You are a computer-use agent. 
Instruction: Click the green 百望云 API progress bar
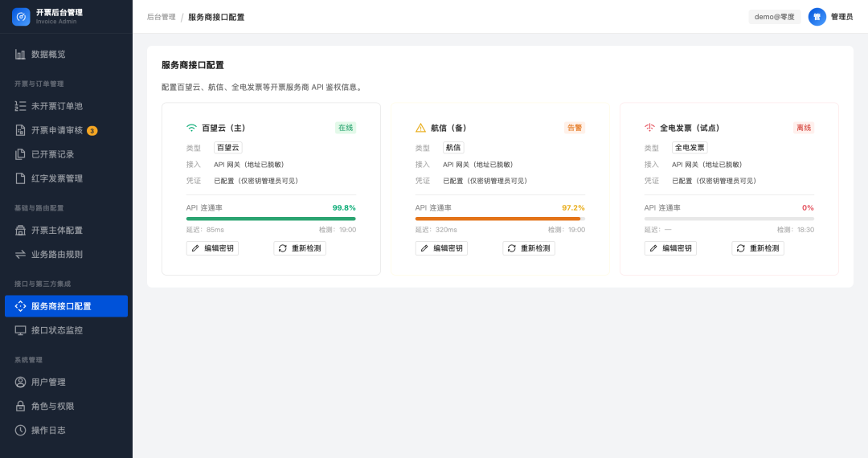[272, 219]
